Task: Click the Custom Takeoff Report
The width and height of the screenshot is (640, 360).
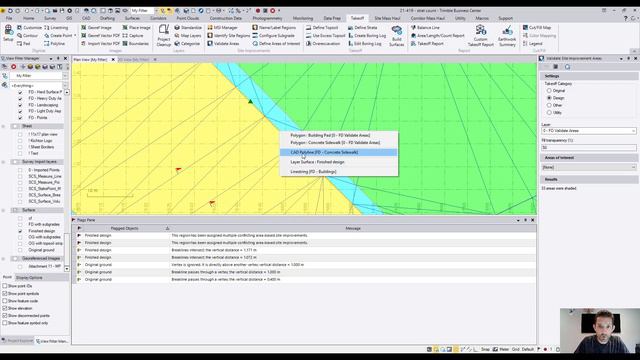Action: pos(480,36)
